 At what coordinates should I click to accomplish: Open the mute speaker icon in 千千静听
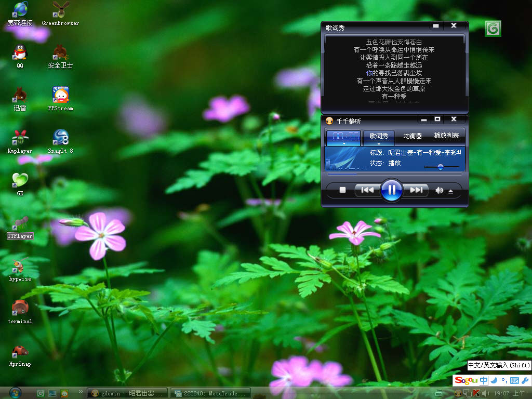[x=439, y=190]
